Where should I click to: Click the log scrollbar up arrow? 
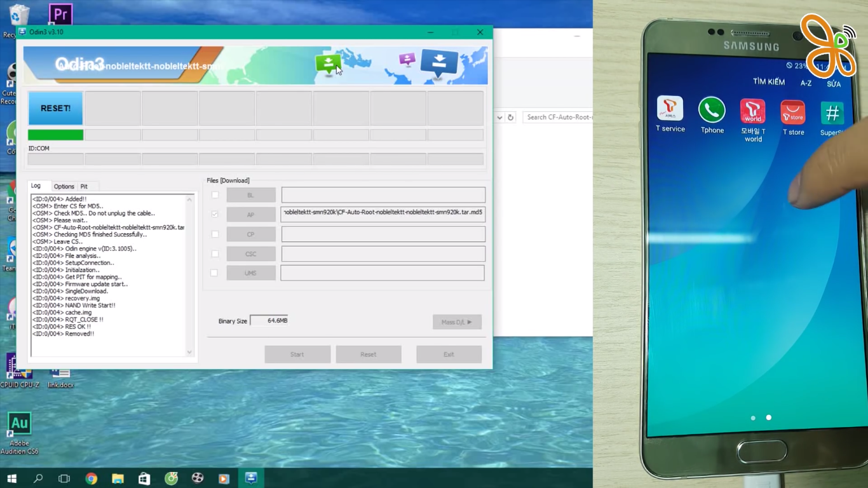[189, 200]
